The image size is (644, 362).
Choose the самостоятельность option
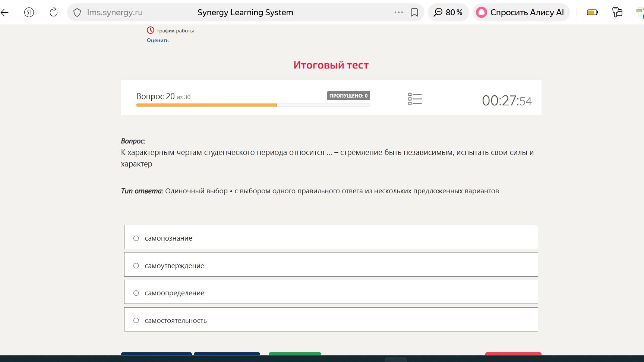331,320
